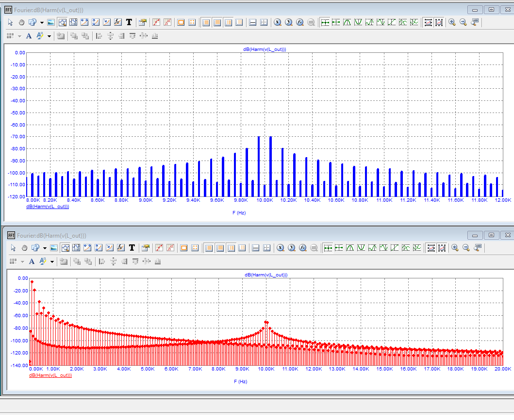The height and width of the screenshot is (420, 514).
Task: Click the font A icon in bottom window
Action: pos(32,261)
